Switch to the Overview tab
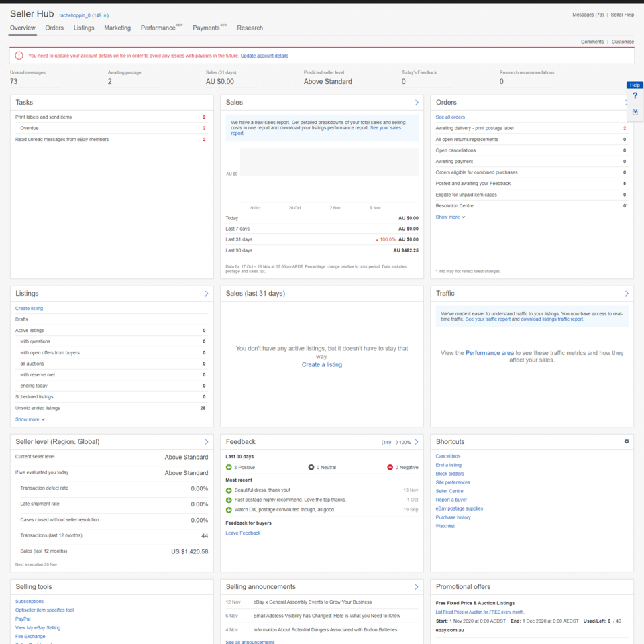 (23, 28)
